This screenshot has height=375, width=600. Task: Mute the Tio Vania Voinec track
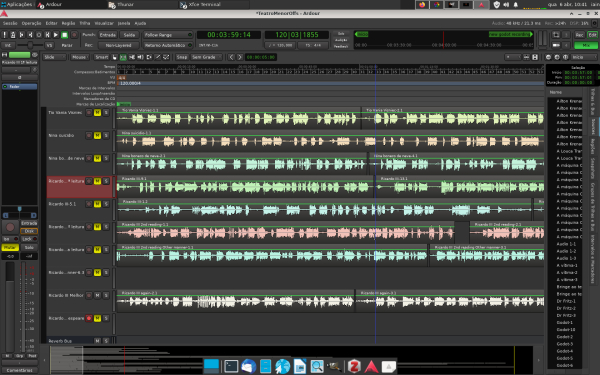click(97, 112)
